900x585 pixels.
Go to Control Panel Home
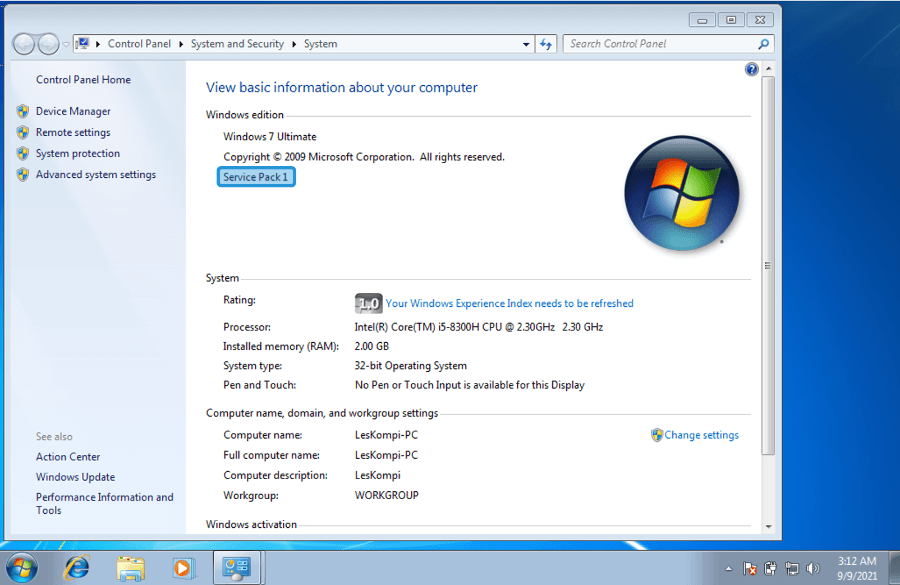coord(83,80)
